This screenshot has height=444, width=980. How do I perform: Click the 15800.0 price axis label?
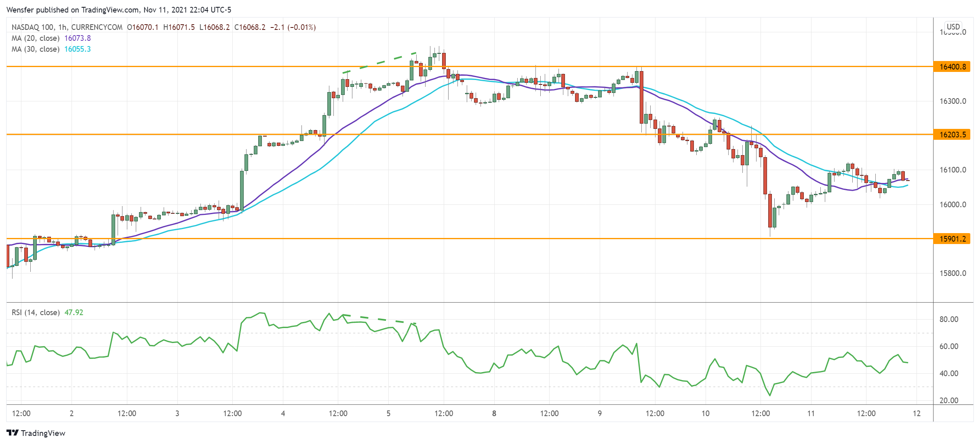coord(953,273)
